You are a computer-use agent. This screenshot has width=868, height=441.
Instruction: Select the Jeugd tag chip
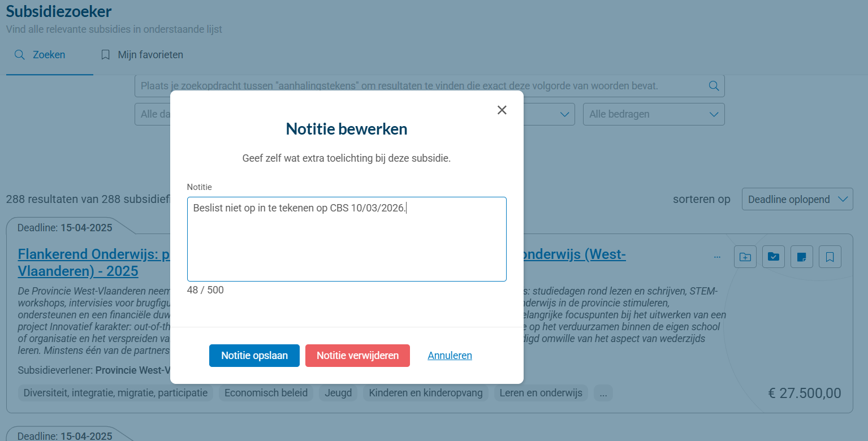click(338, 393)
